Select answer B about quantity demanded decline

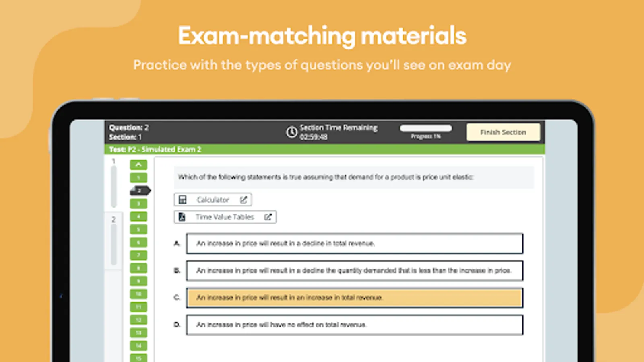pos(354,271)
